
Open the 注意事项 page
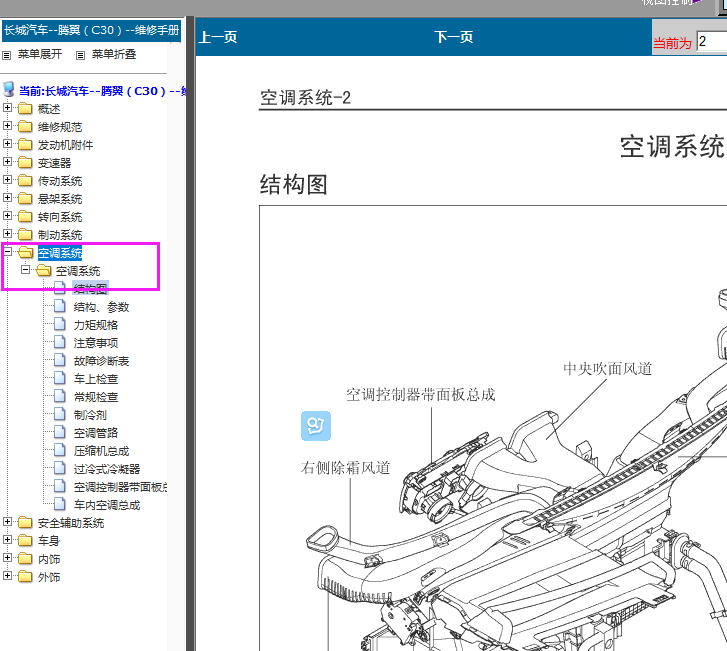[96, 343]
